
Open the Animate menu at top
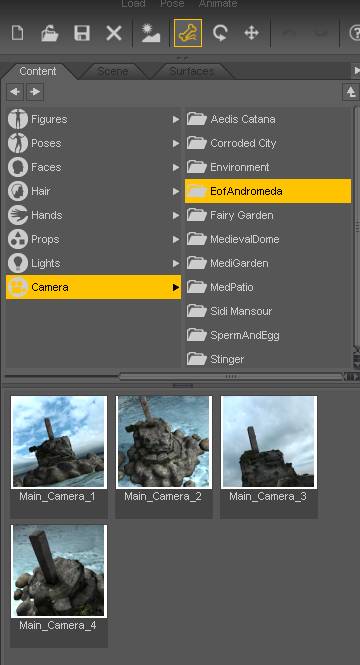pos(218,4)
